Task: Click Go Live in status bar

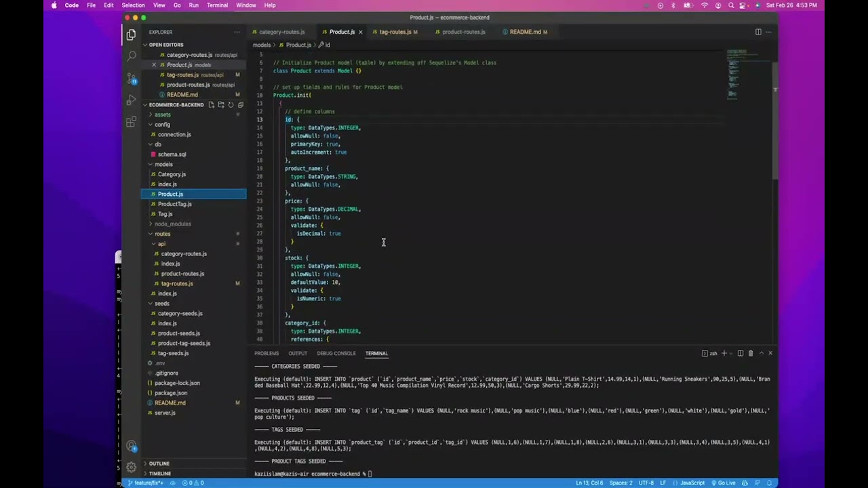Action: click(x=724, y=483)
